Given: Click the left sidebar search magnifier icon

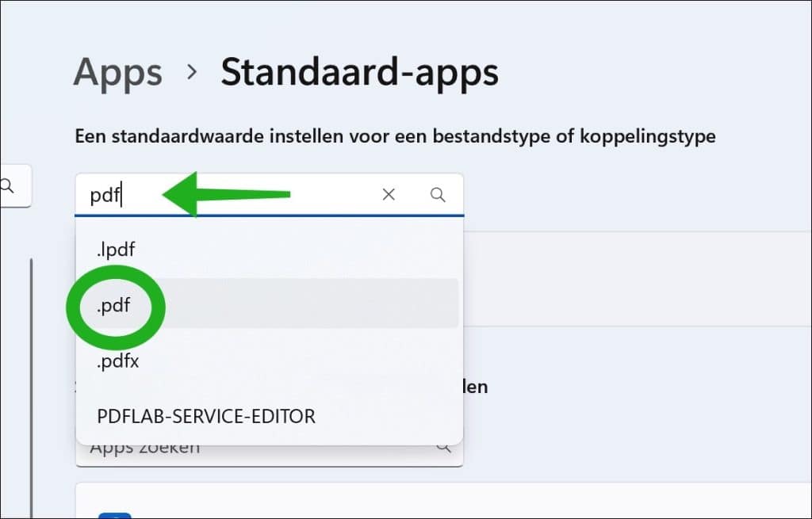Looking at the screenshot, I should [6, 185].
